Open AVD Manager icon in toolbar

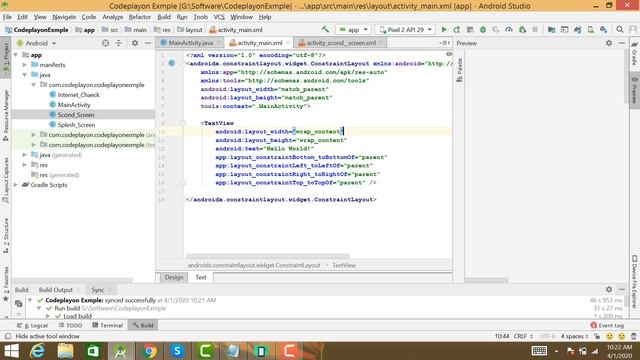(x=591, y=29)
